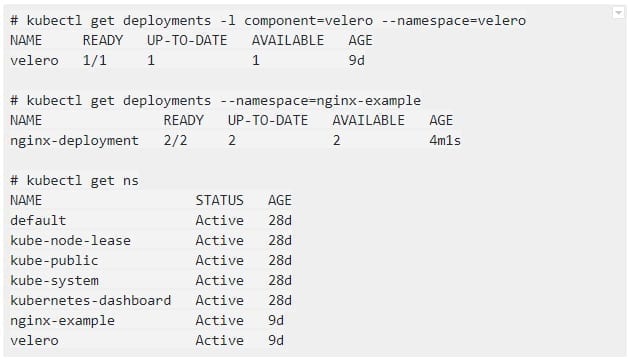Viewport: 630px width, 360px height.
Task: Select the kubernetes-dashboard namespace name
Action: pyautogui.click(x=91, y=301)
